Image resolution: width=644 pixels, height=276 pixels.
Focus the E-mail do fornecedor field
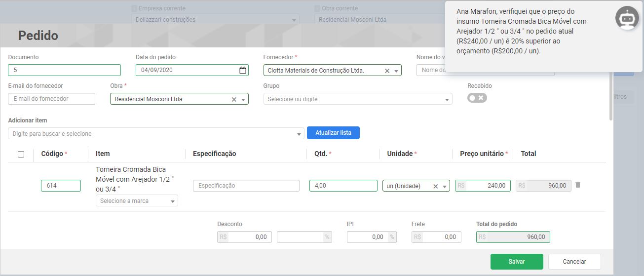pos(51,99)
